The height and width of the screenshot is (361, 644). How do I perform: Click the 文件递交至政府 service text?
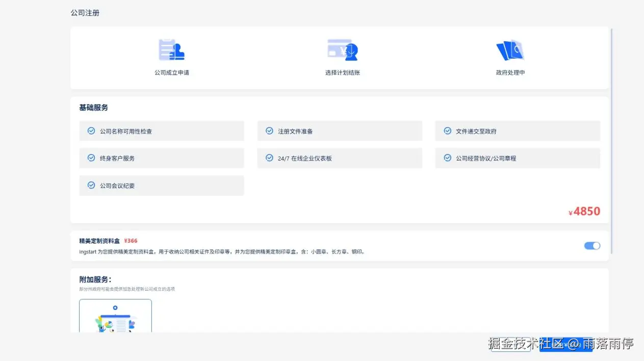pyautogui.click(x=476, y=131)
